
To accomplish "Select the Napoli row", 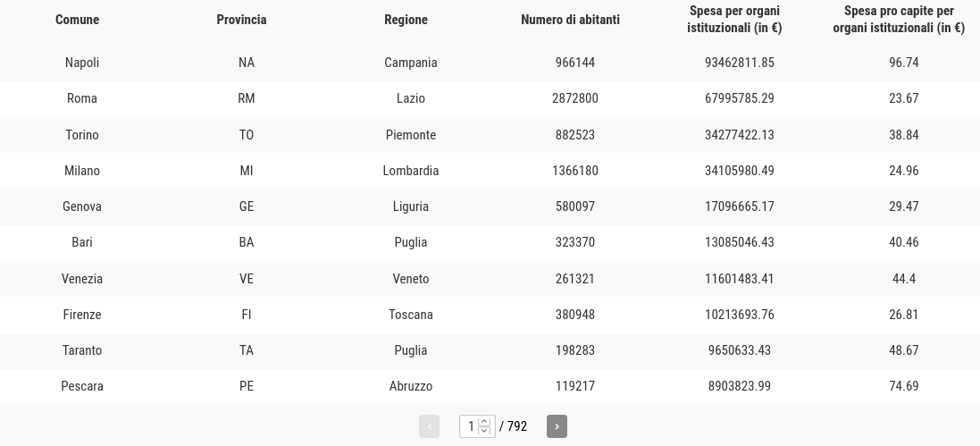I will (490, 63).
